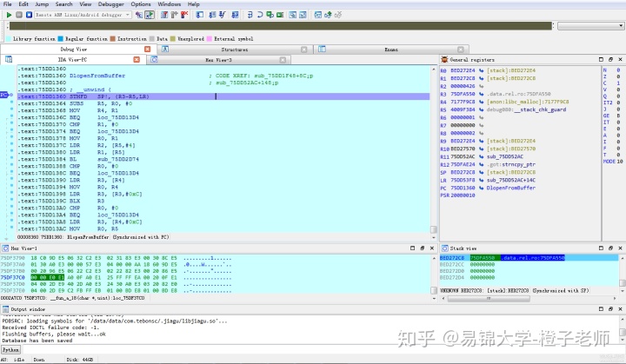This screenshot has height=364, width=626.
Task: Toggle the C flag value
Action: coord(618,83)
